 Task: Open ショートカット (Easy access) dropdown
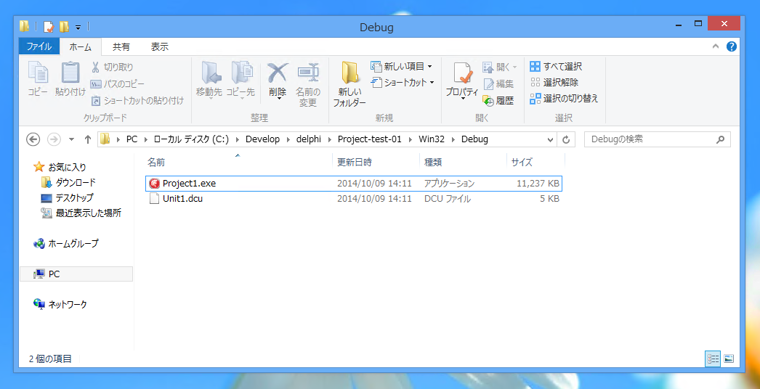[403, 82]
